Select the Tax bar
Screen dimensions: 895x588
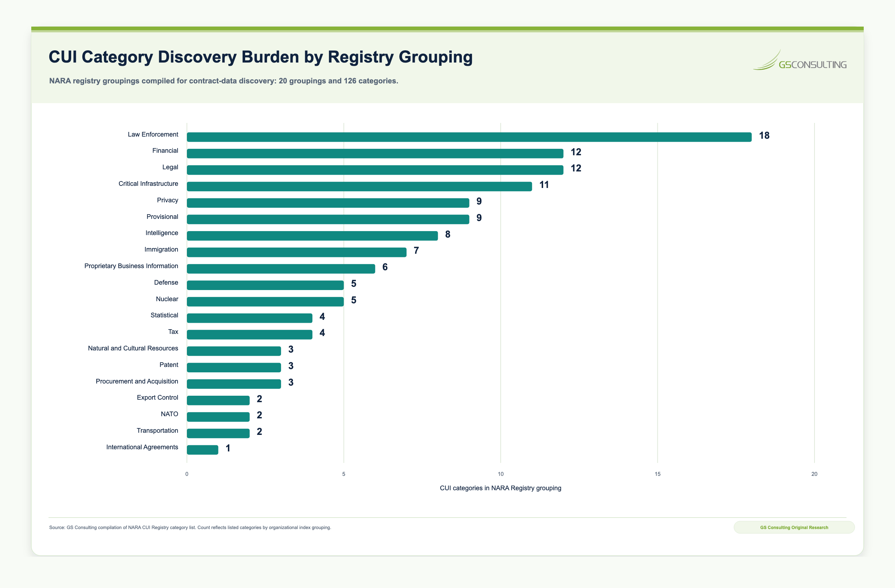[249, 335]
